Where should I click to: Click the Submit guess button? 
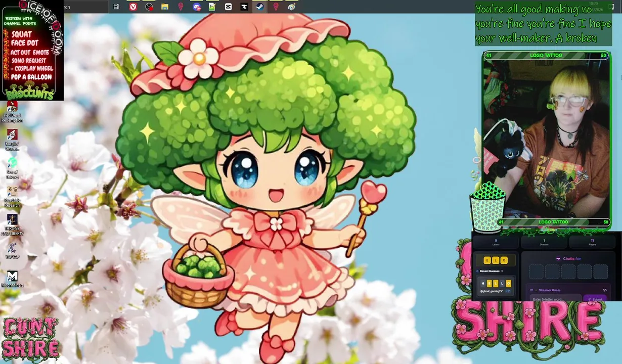click(595, 298)
